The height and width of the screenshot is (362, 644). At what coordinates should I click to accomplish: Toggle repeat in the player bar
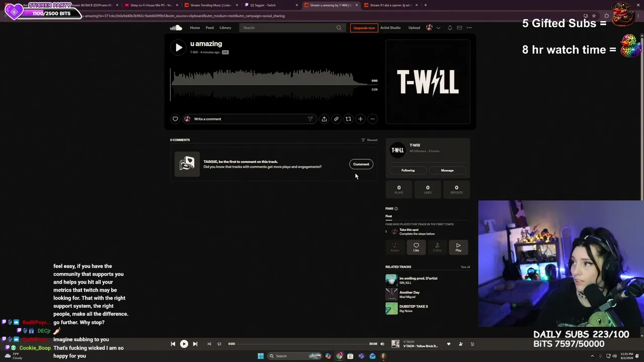coord(219,344)
